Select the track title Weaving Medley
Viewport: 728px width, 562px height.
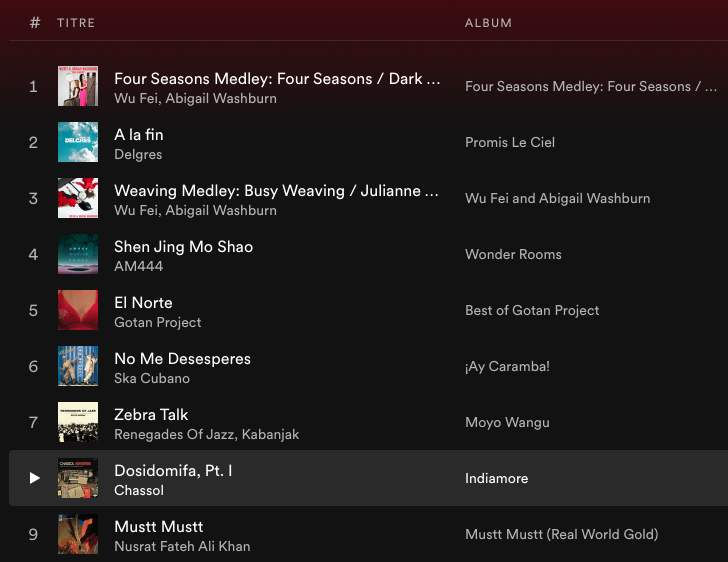(x=277, y=190)
